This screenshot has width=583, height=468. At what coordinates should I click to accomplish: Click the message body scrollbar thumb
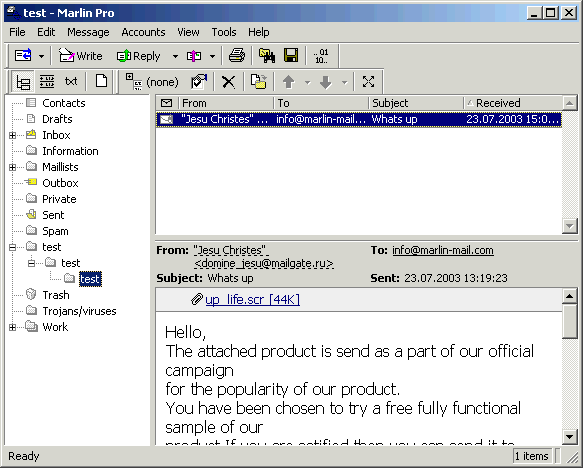click(x=570, y=321)
